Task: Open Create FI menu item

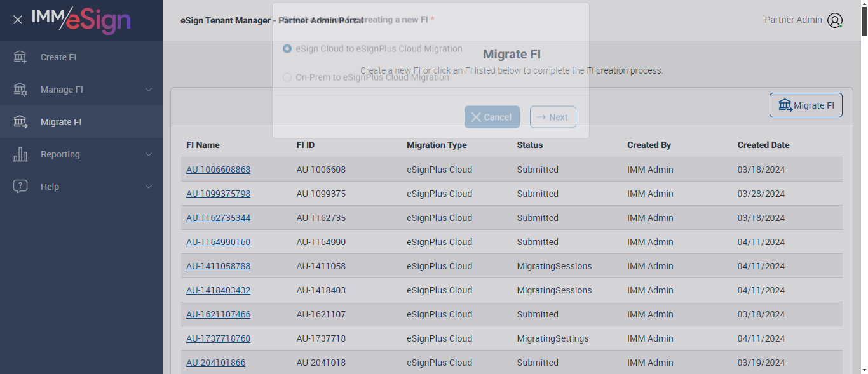Action: point(81,57)
